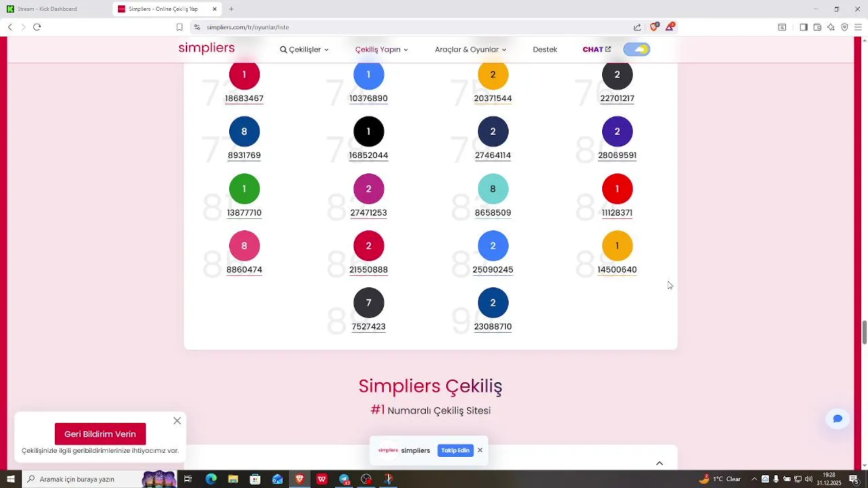Open entry number 22701217
The height and width of the screenshot is (488, 868).
click(x=617, y=98)
